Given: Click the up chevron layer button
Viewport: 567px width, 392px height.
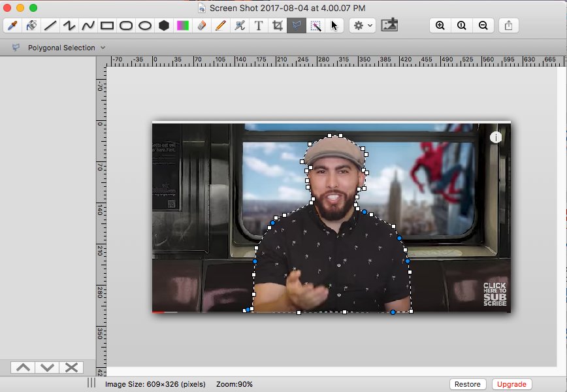Looking at the screenshot, I should point(23,367).
